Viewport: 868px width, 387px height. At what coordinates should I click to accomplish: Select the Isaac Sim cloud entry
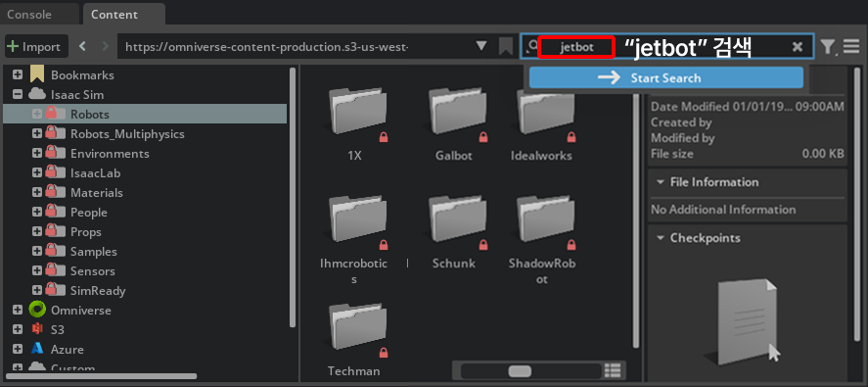tap(77, 94)
